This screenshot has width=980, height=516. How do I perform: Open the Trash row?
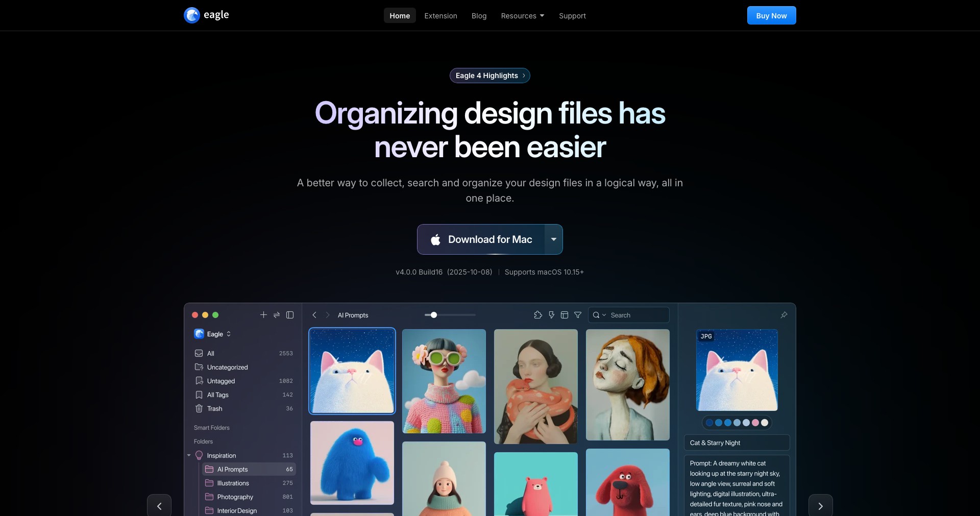[244, 408]
